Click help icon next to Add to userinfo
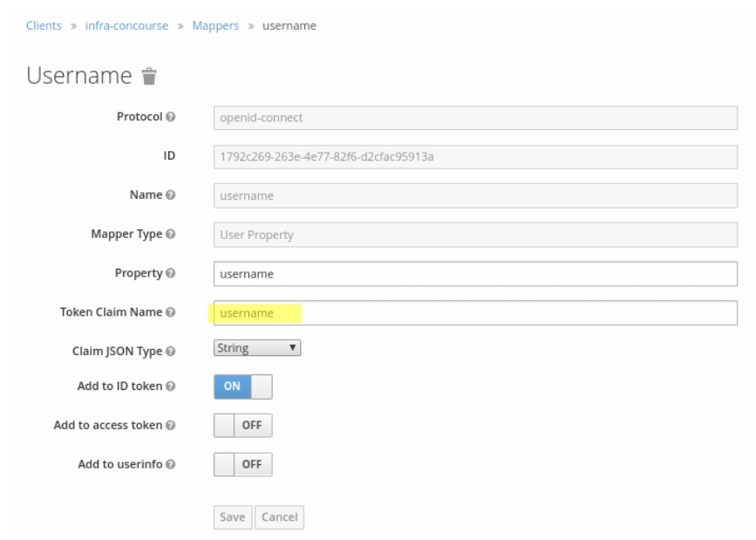The image size is (756, 540). (x=171, y=464)
